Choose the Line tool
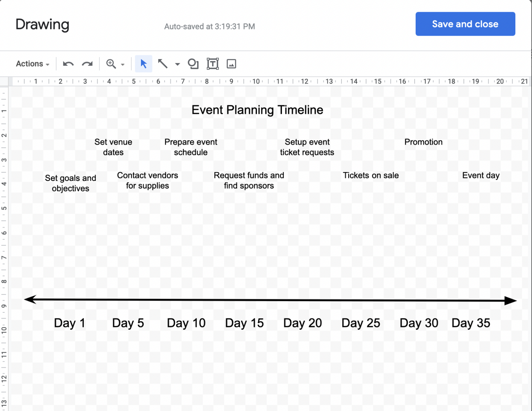Image resolution: width=532 pixels, height=411 pixels. (163, 64)
